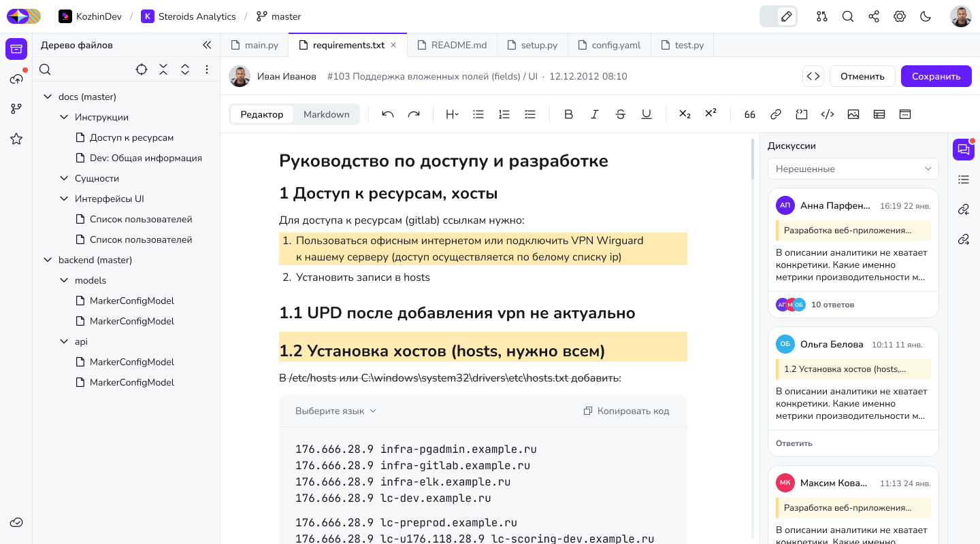Toggle underline formatting
Viewport: 980px width, 544px height.
pos(647,114)
